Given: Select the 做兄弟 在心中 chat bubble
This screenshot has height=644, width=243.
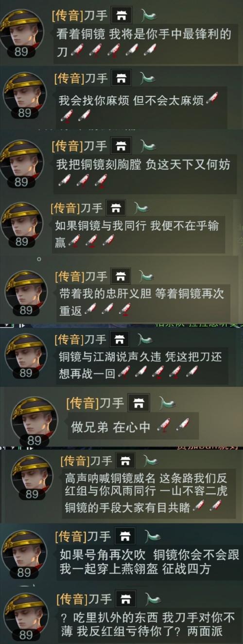Looking at the screenshot, I should tap(132, 426).
